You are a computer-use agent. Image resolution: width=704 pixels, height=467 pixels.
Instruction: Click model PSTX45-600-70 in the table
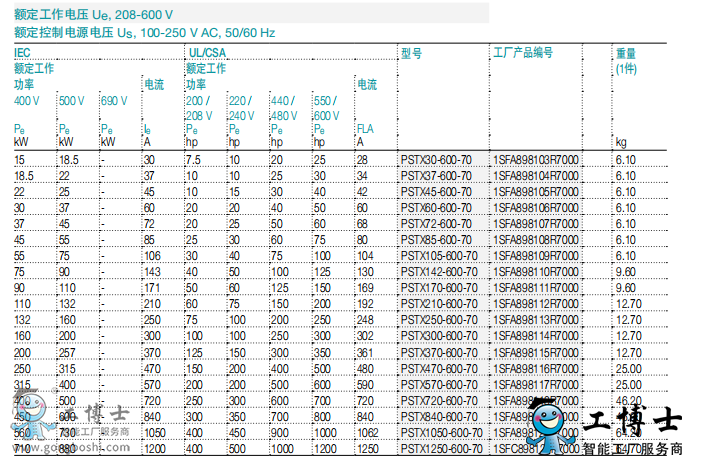point(436,192)
